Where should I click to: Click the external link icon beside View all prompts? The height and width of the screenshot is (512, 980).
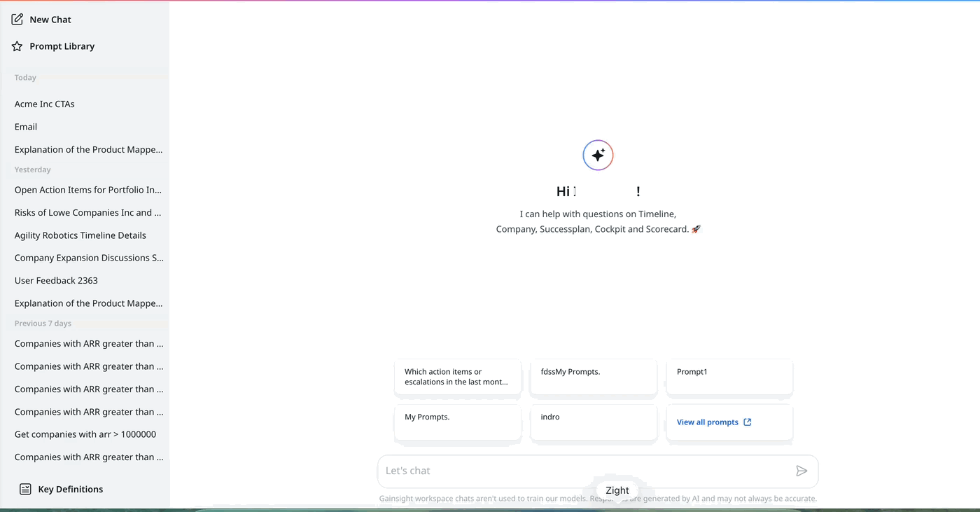748,422
